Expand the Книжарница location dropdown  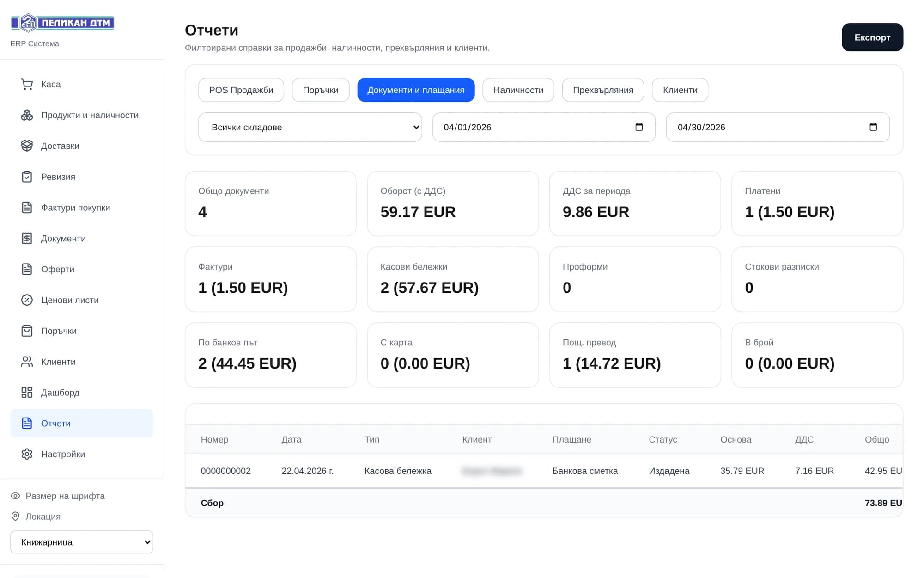(x=82, y=542)
